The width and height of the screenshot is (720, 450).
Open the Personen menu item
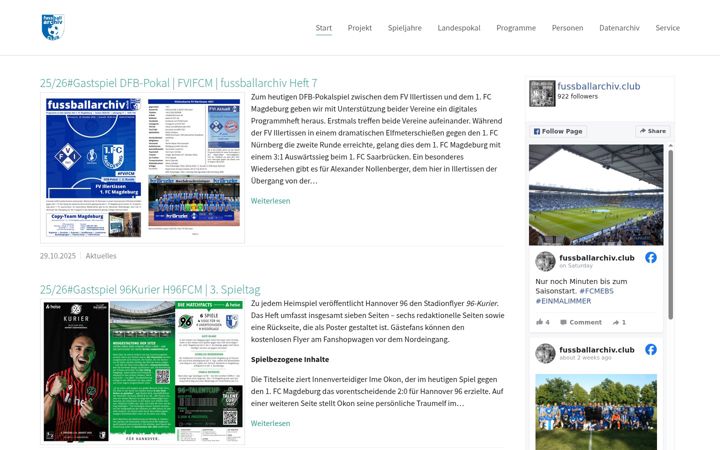(x=568, y=28)
